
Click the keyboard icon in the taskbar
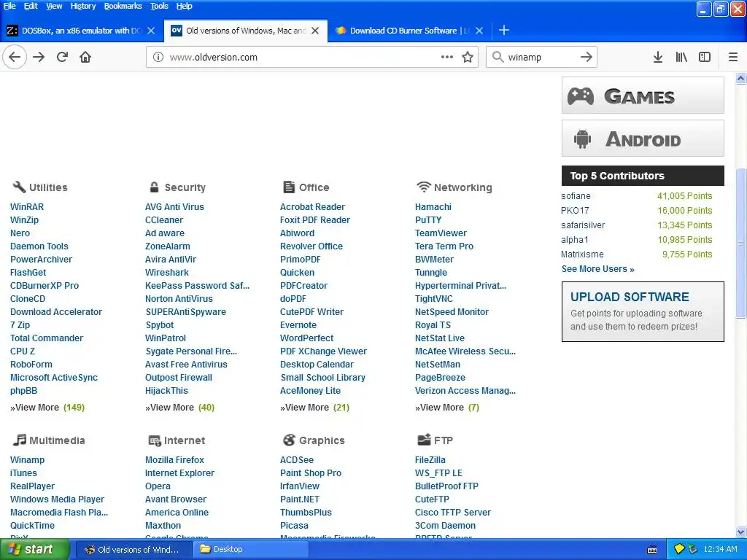(652, 550)
